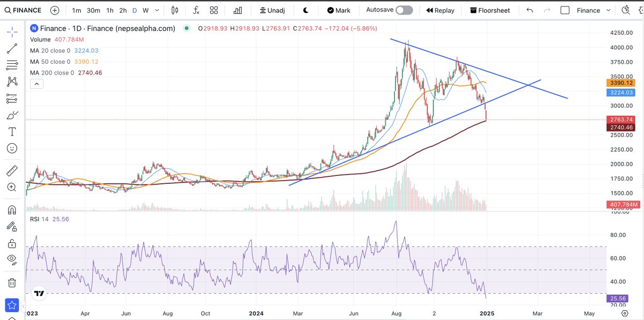Activate the zoom in tool
The image size is (644, 320).
pos(12,187)
